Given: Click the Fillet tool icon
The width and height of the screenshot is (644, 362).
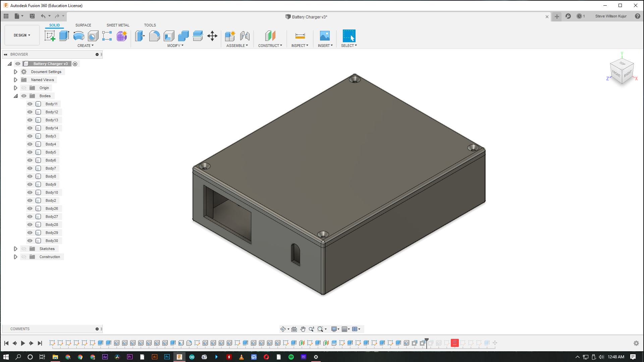Looking at the screenshot, I should (154, 36).
